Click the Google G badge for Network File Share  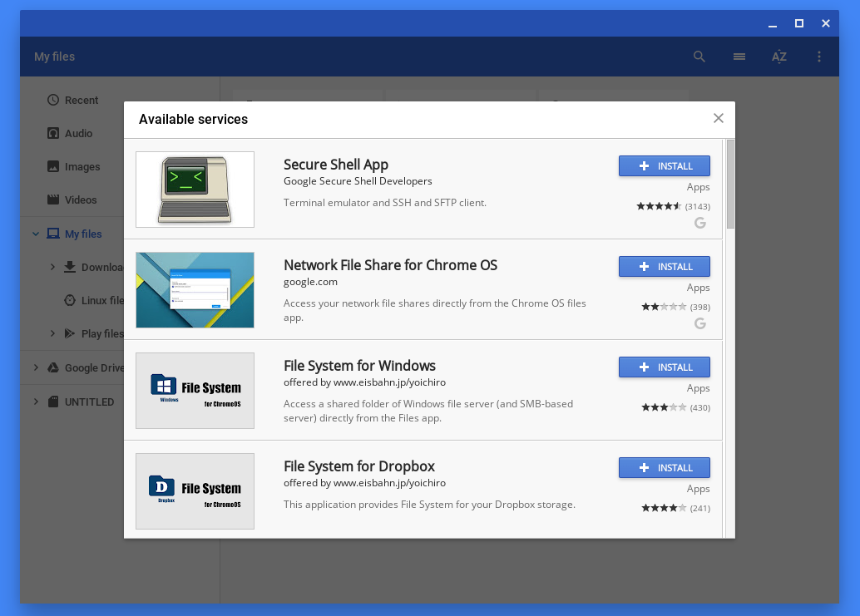(x=699, y=323)
